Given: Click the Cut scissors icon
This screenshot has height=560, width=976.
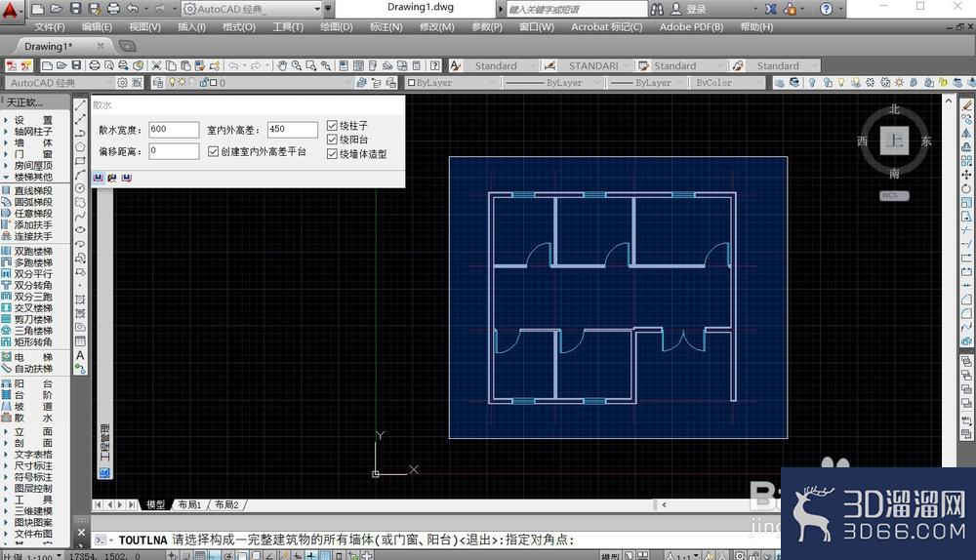Looking at the screenshot, I should pyautogui.click(x=156, y=65).
